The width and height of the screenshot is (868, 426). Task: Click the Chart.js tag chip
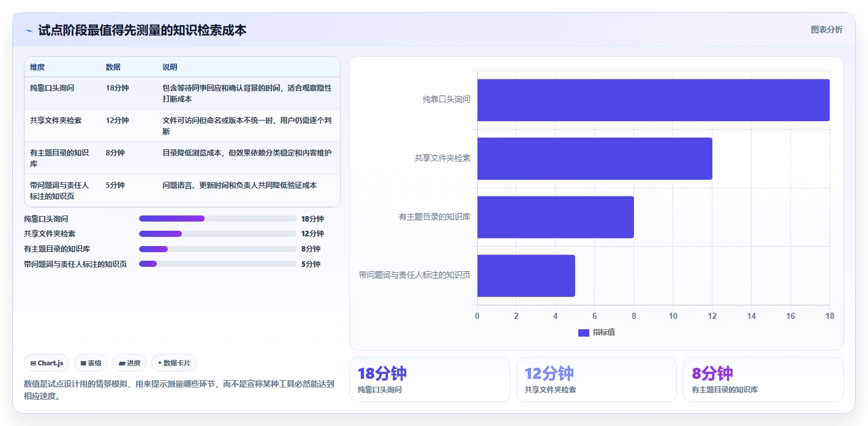tap(47, 363)
